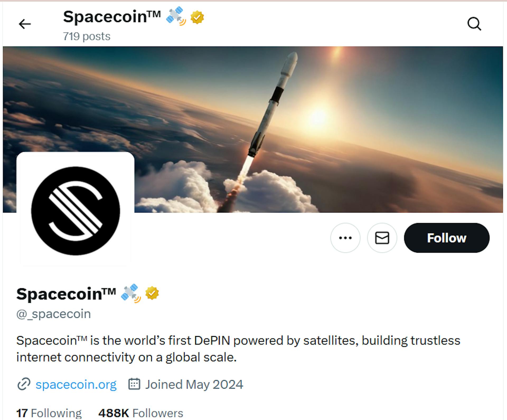This screenshot has width=507, height=420.
Task: Click the gold verified badge in the header
Action: 197,17
